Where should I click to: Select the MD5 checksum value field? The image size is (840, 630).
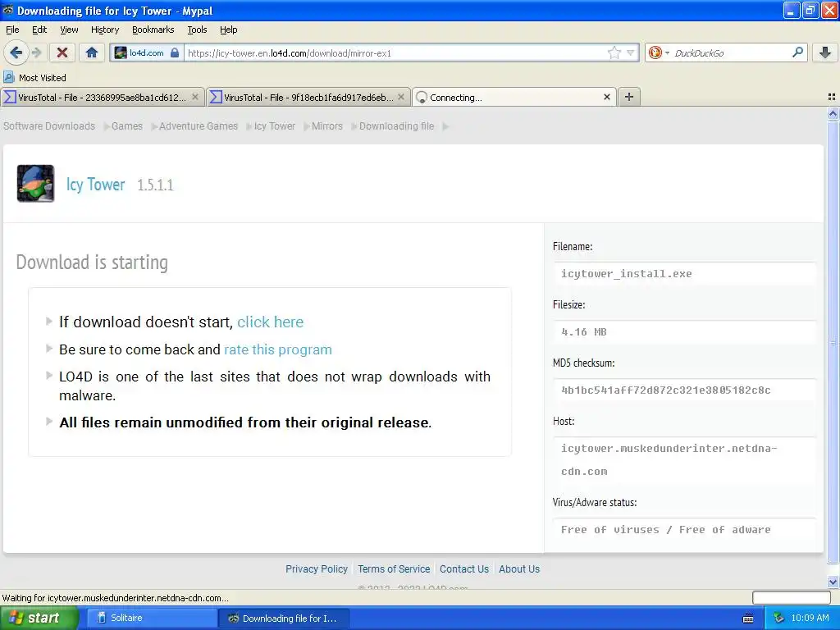click(x=685, y=390)
